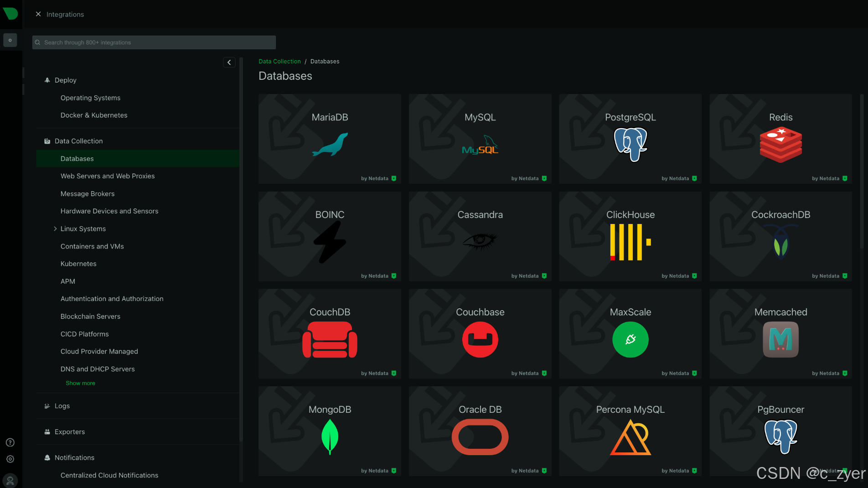Open the MySQL dolphin logo card
This screenshot has width=868, height=488.
pos(480,145)
